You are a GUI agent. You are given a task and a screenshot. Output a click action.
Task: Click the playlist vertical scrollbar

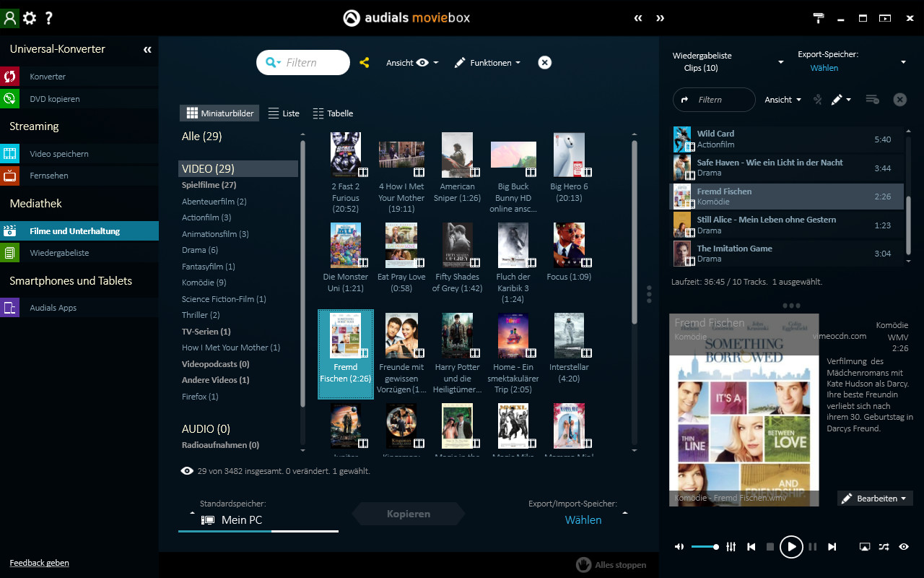click(x=908, y=224)
